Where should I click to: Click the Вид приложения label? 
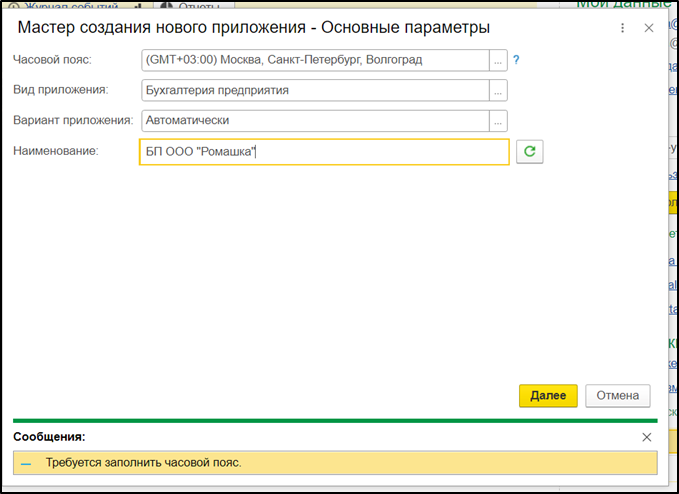pos(61,90)
